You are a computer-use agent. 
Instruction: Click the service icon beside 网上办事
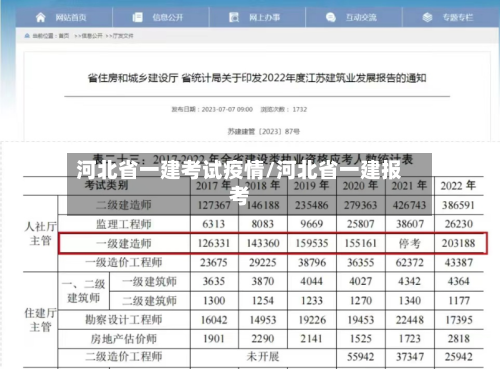(x=234, y=17)
